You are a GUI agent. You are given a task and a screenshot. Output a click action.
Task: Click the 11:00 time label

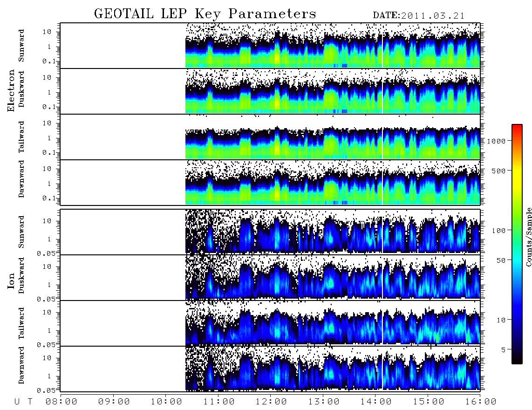tap(219, 402)
